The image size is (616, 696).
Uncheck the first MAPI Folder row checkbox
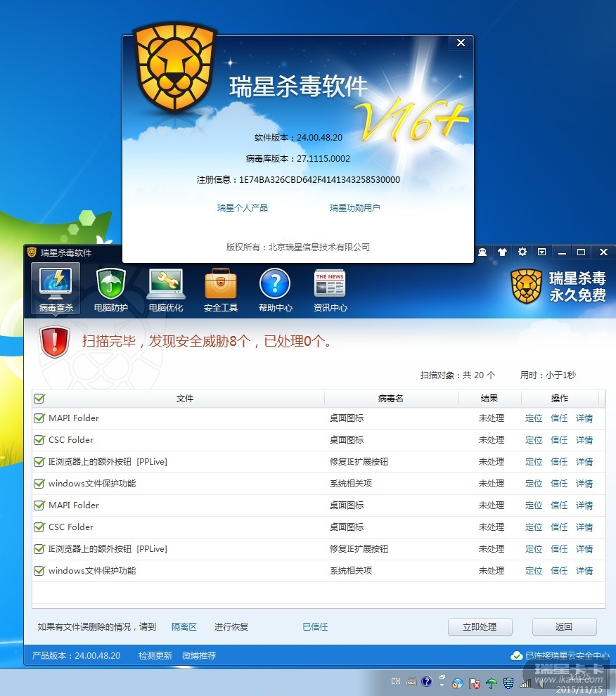(x=39, y=418)
